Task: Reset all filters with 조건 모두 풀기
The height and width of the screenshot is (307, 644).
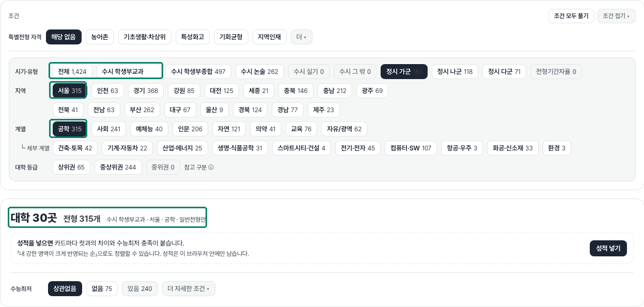Action: 571,16
